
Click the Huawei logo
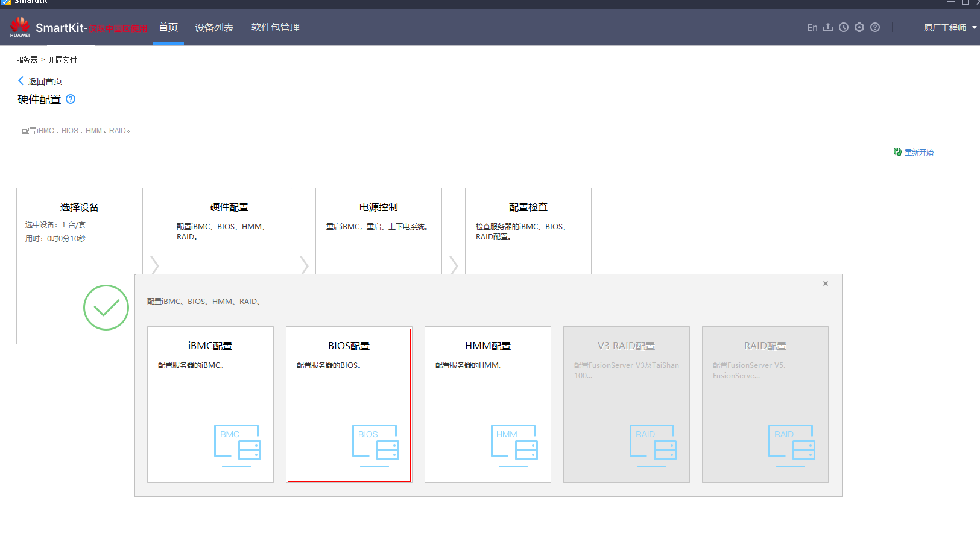click(20, 27)
